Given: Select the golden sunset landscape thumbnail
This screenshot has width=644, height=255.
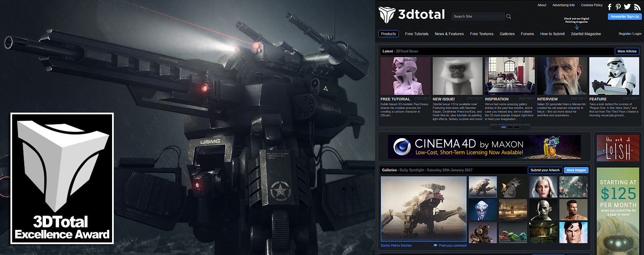Looking at the screenshot, I should [513, 210].
